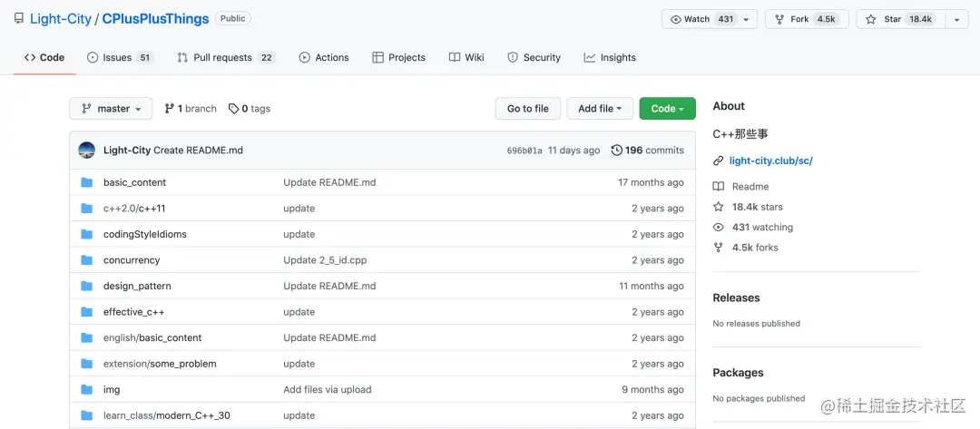Image resolution: width=980 pixels, height=429 pixels.
Task: Open the Releases heading link
Action: tap(736, 297)
